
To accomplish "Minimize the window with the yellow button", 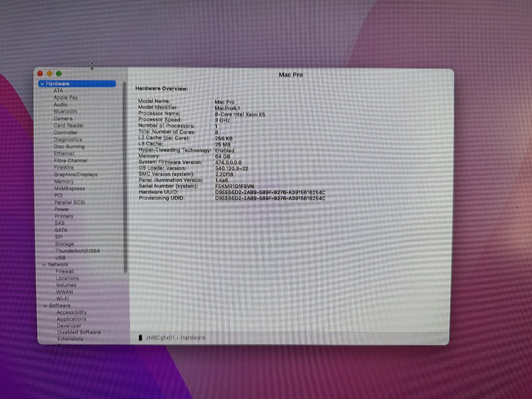I will pos(50,73).
